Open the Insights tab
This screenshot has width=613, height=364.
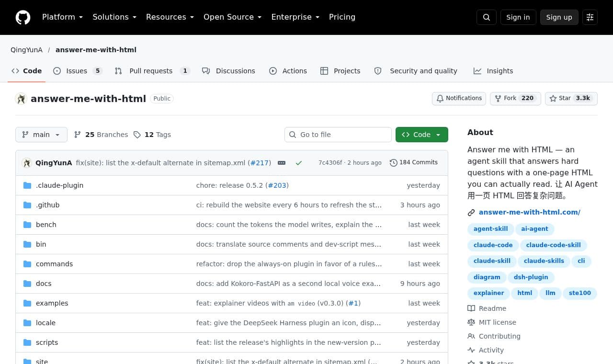[x=493, y=71]
